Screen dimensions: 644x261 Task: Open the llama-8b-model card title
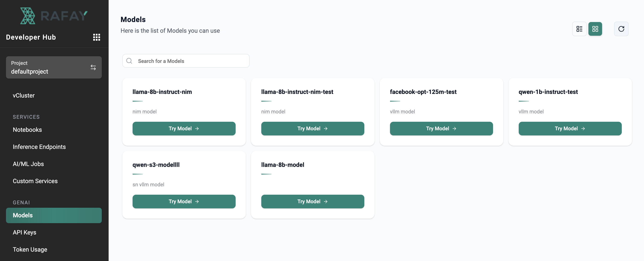(x=282, y=165)
